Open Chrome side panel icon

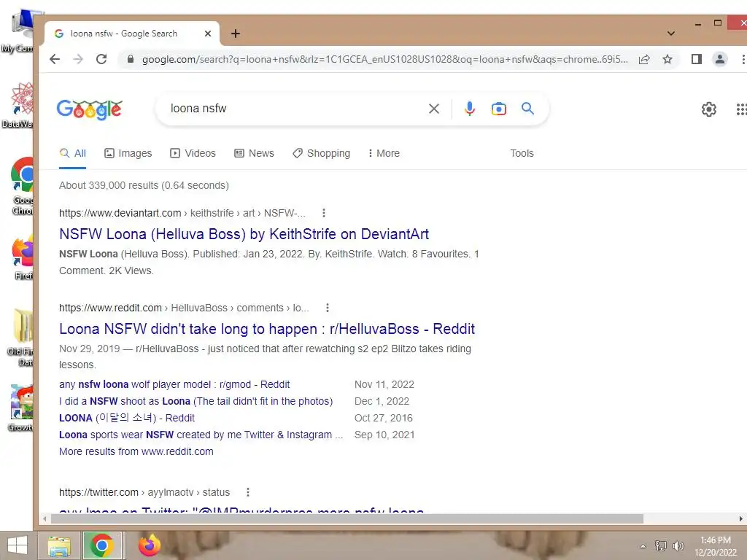697,59
